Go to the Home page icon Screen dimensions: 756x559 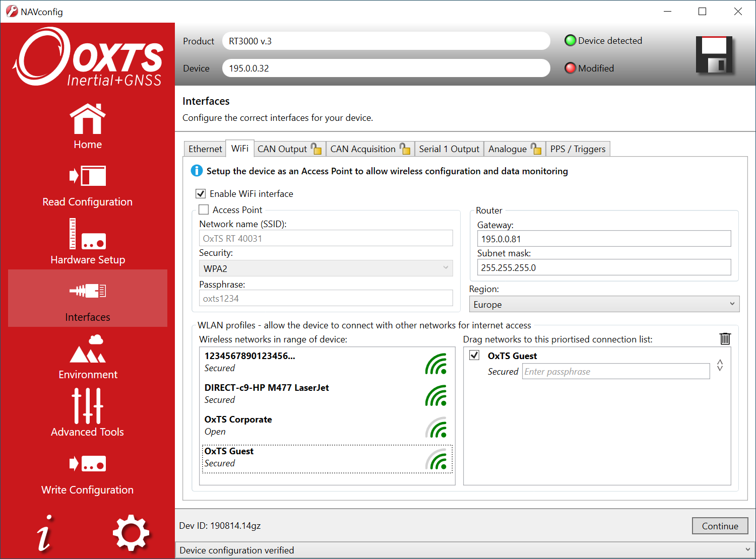(x=88, y=119)
